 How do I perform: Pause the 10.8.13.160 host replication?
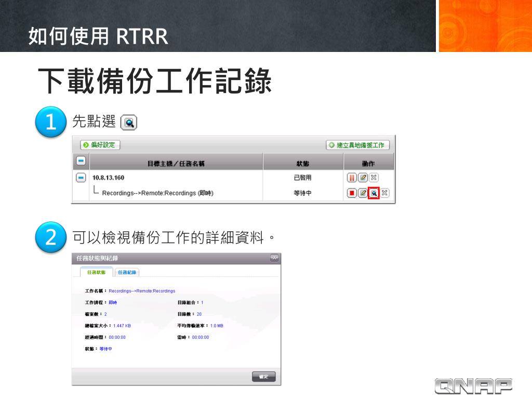352,178
